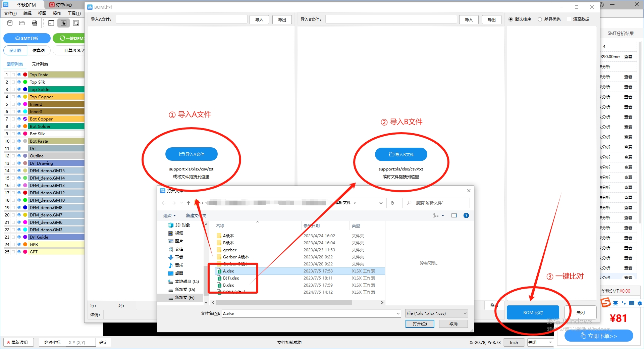Toggle the preview pane icon
The height and width of the screenshot is (349, 644).
(454, 215)
